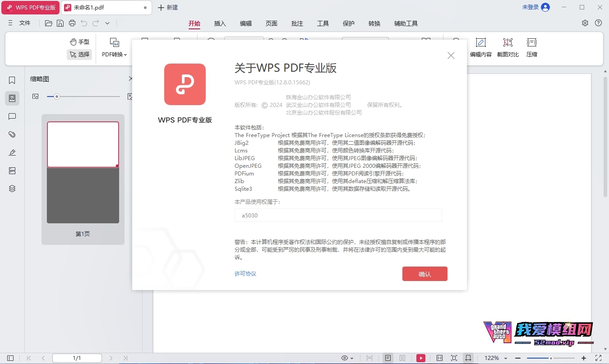This screenshot has width=609, height=364.
Task: Select the 工具 ribbon tab
Action: [x=323, y=23]
